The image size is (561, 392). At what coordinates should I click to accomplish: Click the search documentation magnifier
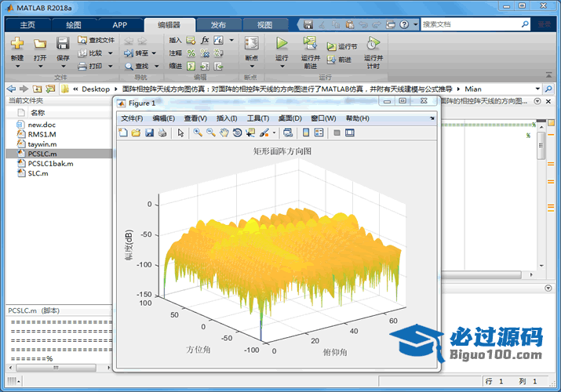pyautogui.click(x=525, y=24)
